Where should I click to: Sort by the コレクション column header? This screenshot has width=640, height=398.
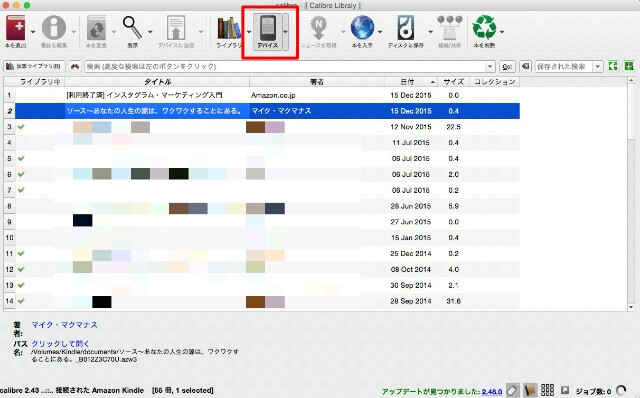(494, 82)
